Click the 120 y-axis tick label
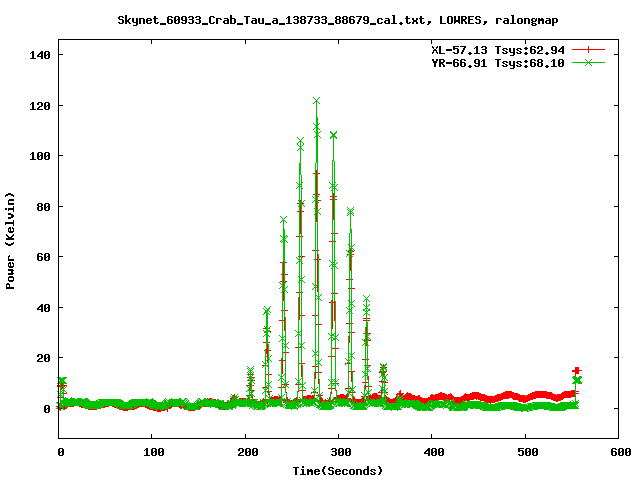The image size is (640, 480). coord(40,106)
